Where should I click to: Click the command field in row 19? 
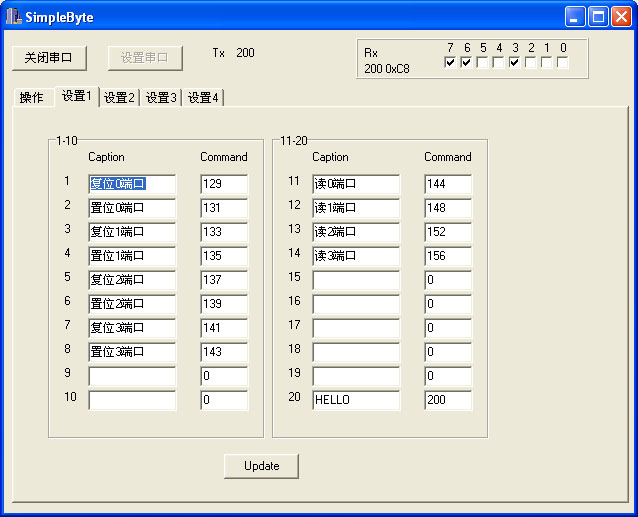point(448,376)
